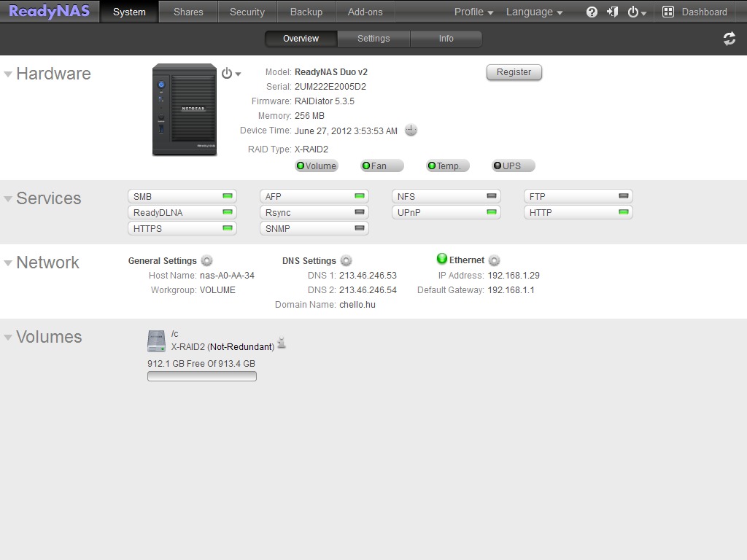Click firmware value RAIDiator 5.3.5
Image resolution: width=747 pixels, height=560 pixels.
[325, 101]
